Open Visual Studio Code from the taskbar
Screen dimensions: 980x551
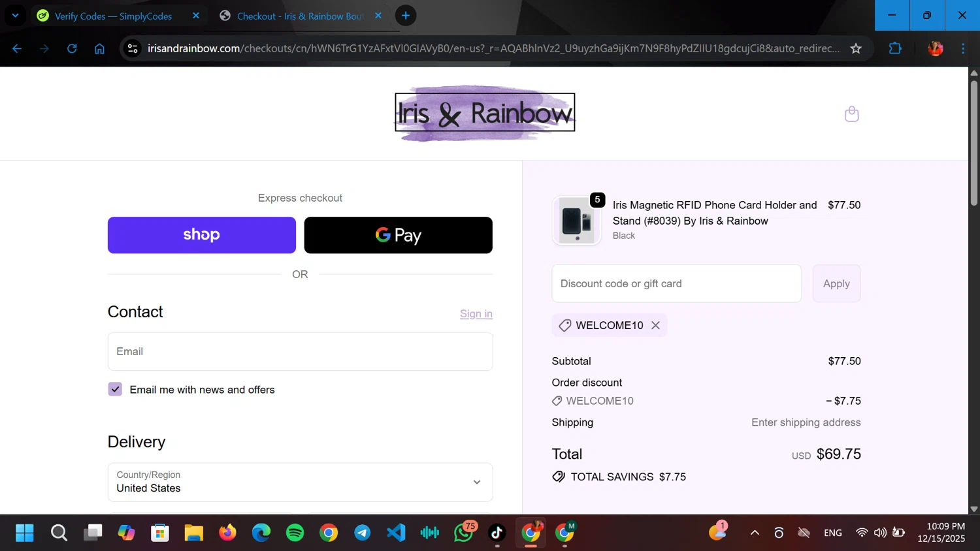click(396, 533)
